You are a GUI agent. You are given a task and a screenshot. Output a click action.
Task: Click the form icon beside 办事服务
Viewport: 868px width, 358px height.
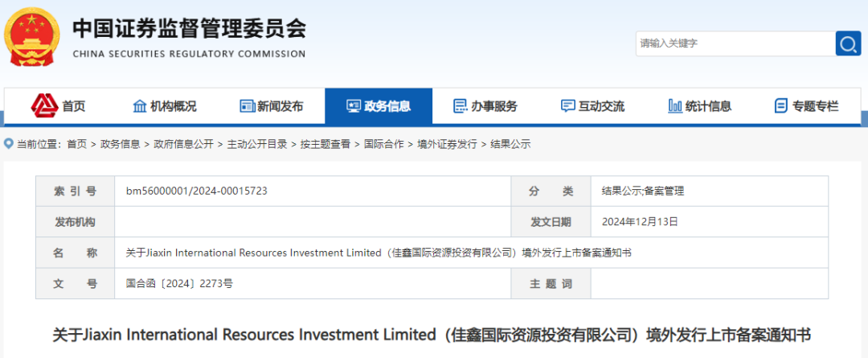tap(460, 106)
